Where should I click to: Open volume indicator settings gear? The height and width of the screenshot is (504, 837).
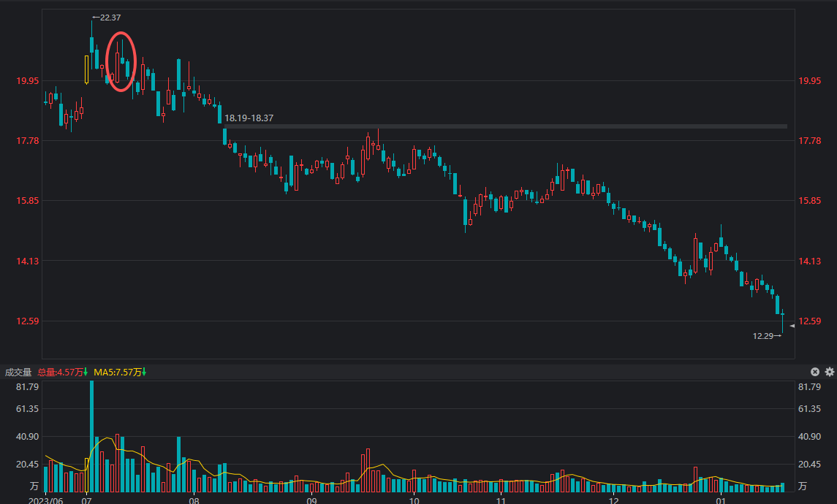point(829,372)
